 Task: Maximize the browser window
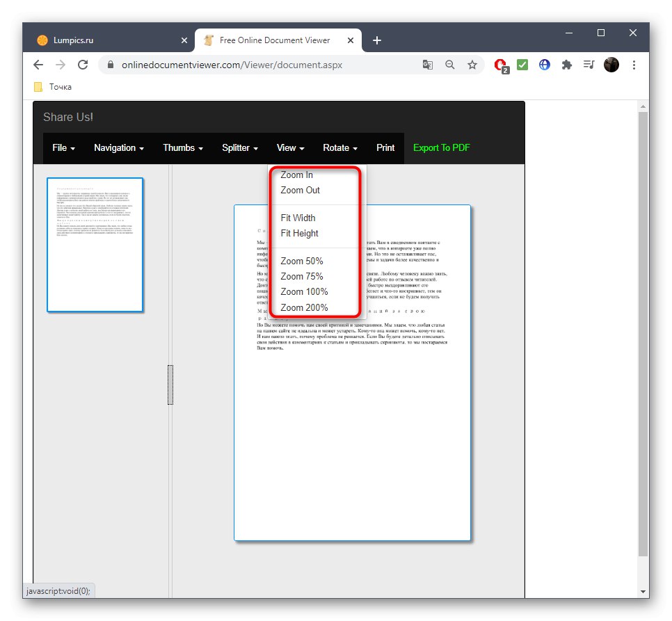tap(601, 33)
